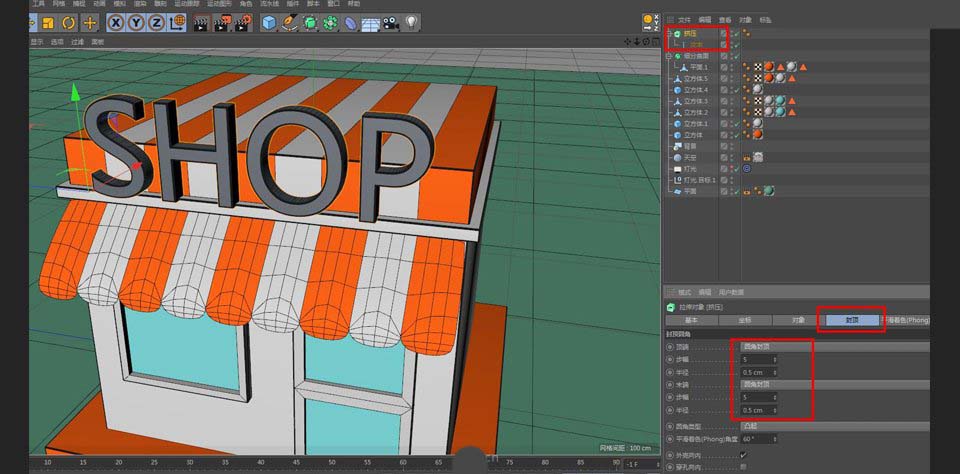Toggle the 穿孔向内 checkbox

point(742,467)
